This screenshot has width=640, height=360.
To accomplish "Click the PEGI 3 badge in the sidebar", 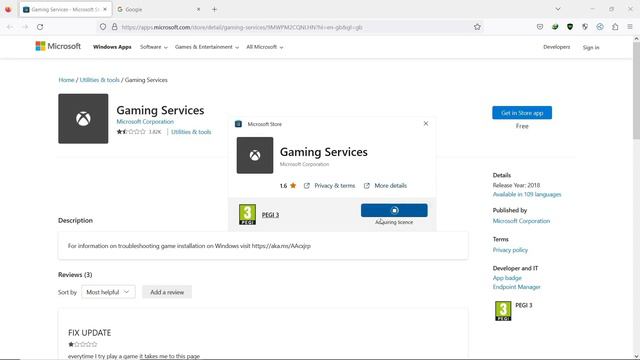I will pos(503,311).
